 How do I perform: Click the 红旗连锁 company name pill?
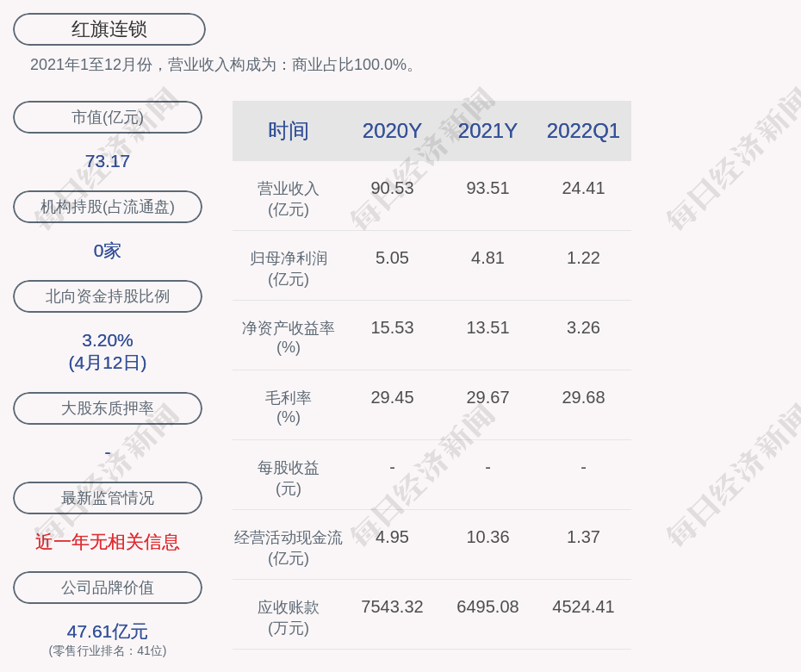[x=109, y=29]
